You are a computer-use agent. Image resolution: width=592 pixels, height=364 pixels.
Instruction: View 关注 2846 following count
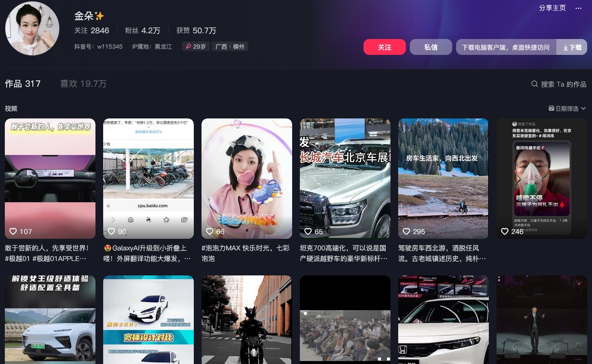tap(92, 30)
